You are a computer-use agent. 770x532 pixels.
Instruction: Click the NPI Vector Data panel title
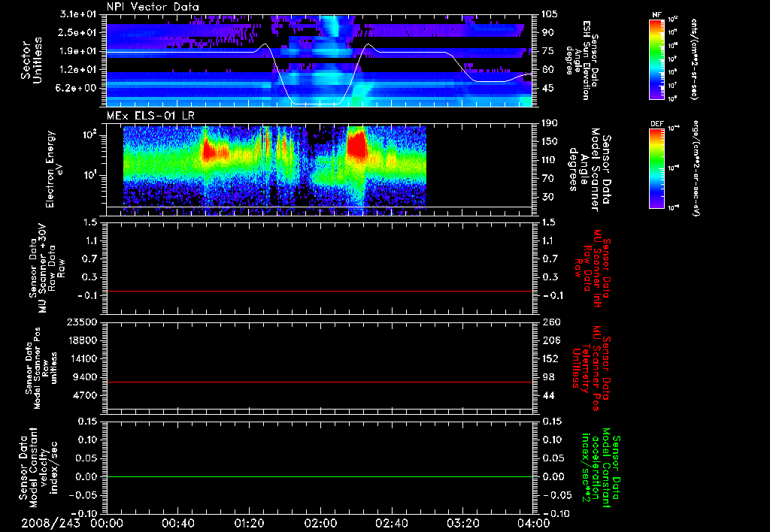[153, 7]
